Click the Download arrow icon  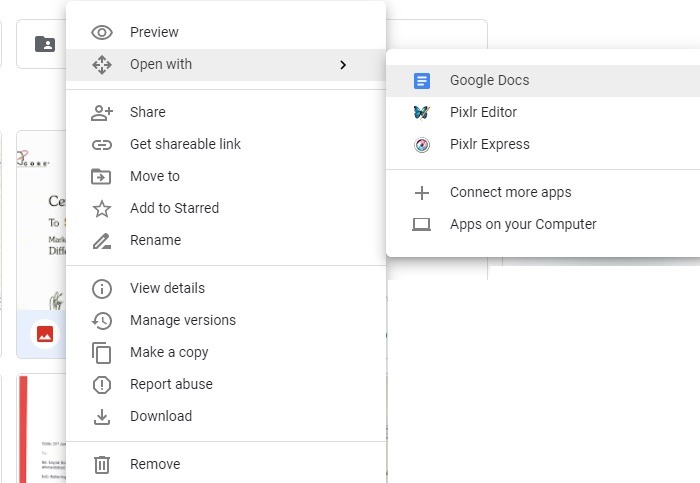tap(102, 417)
